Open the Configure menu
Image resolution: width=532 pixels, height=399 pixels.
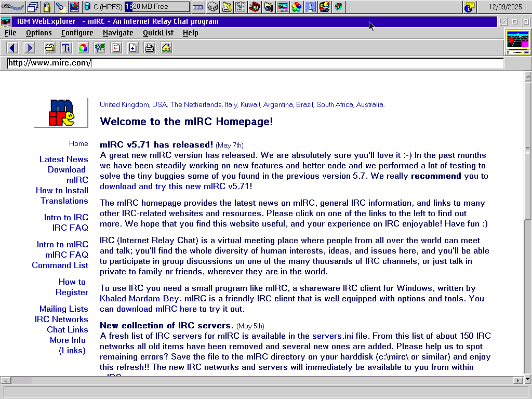pyautogui.click(x=77, y=33)
